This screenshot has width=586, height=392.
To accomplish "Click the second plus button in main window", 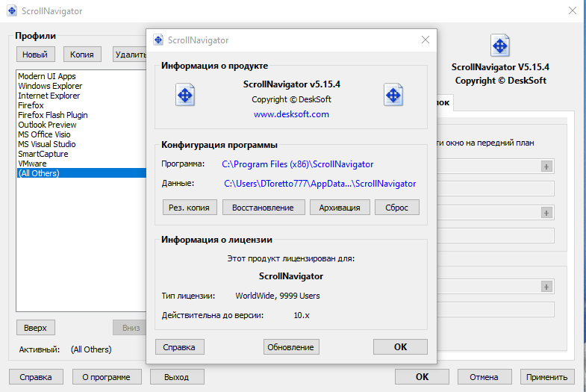I will tap(546, 213).
